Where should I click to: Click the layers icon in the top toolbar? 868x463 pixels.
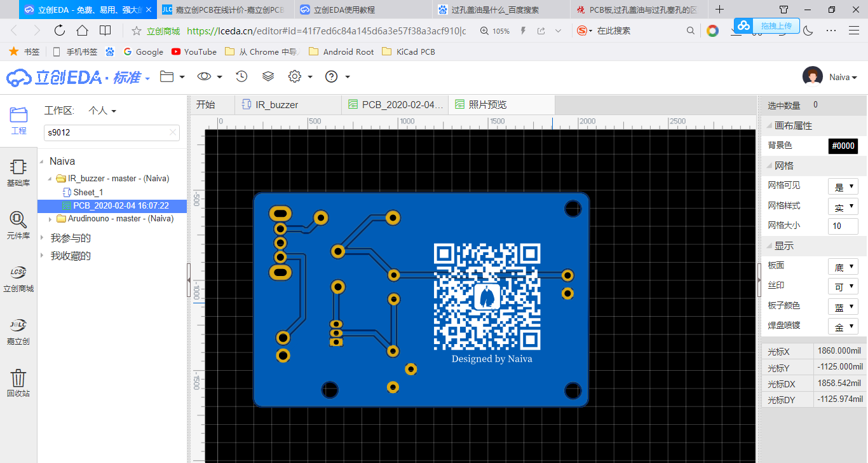click(x=268, y=76)
